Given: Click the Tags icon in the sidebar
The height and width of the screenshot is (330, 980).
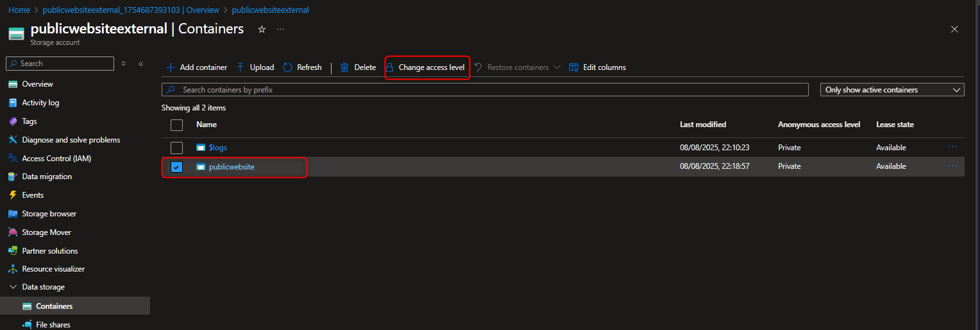Looking at the screenshot, I should [13, 121].
